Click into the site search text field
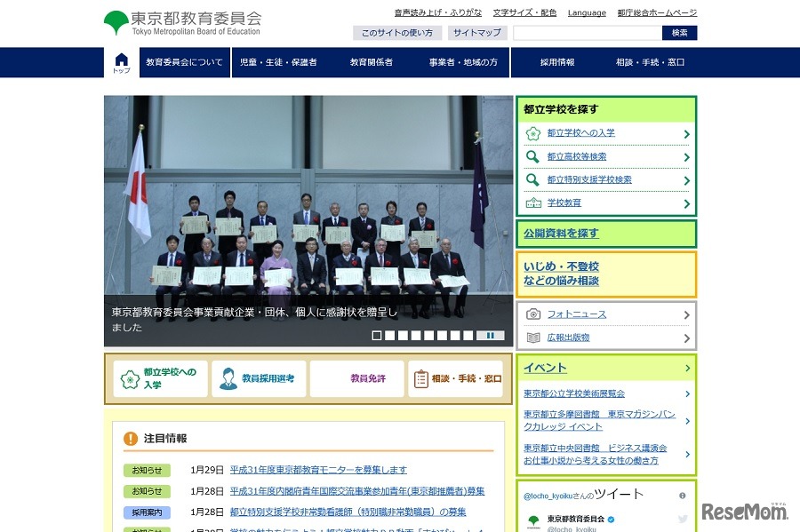Viewport: 800px width, 532px height. [587, 33]
